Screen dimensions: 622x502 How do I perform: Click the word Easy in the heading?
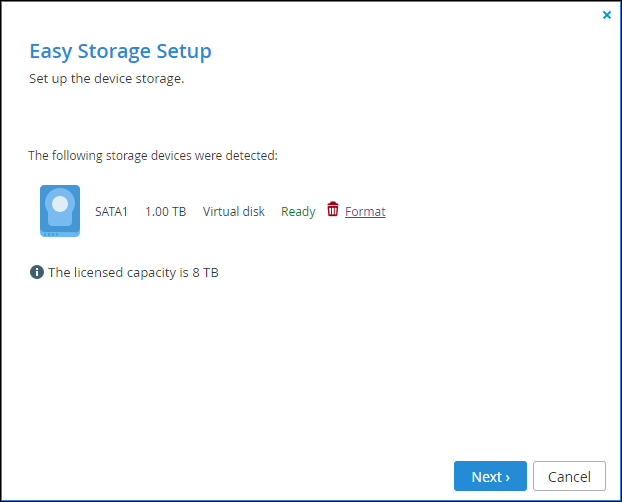click(51, 52)
